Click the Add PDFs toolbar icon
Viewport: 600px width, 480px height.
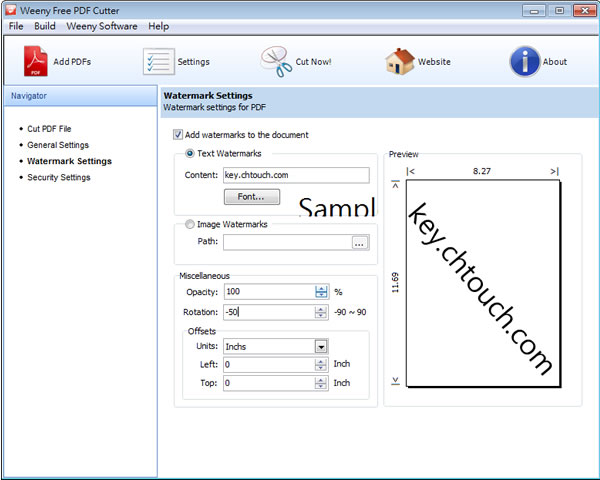(36, 62)
